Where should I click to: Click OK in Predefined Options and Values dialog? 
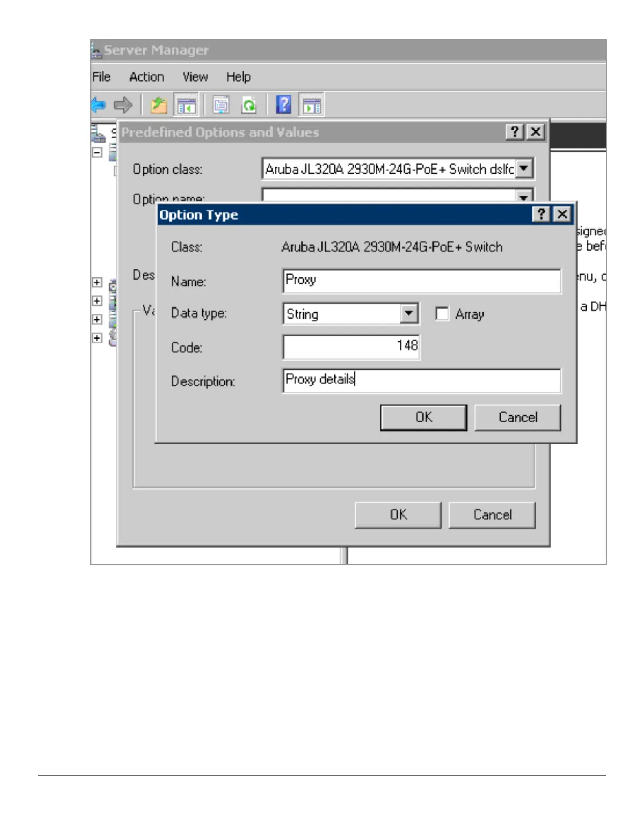pos(398,515)
